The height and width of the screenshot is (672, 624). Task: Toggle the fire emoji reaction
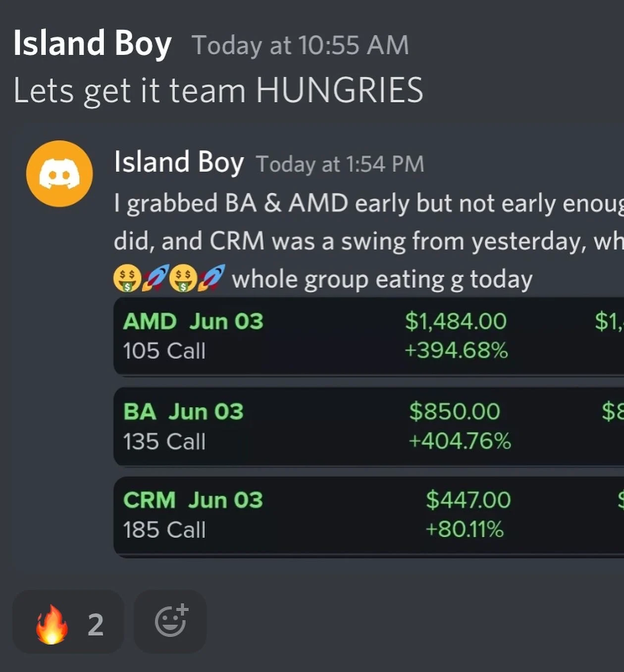pos(68,622)
